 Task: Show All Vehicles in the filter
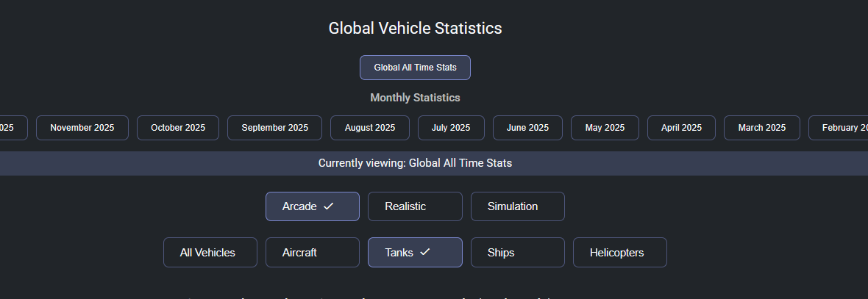[x=210, y=253]
